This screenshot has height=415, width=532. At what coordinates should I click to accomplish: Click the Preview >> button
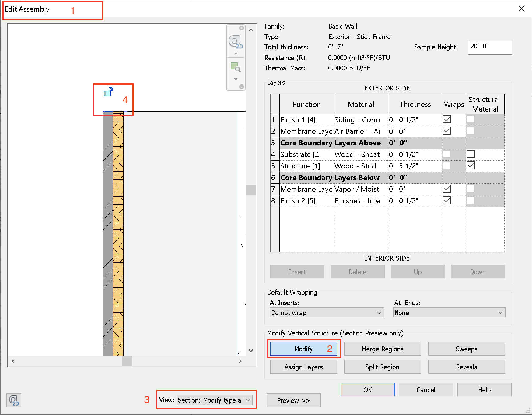[x=294, y=400]
